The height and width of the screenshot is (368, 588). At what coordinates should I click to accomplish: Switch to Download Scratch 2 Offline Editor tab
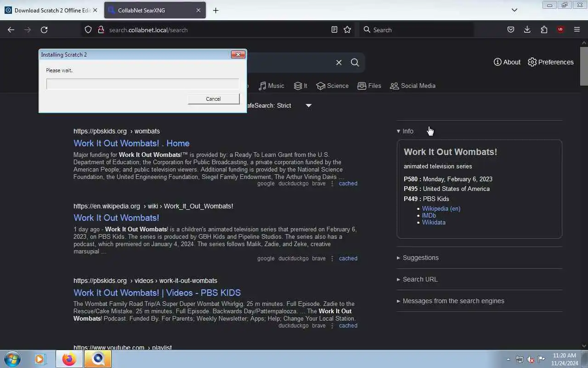(x=51, y=10)
